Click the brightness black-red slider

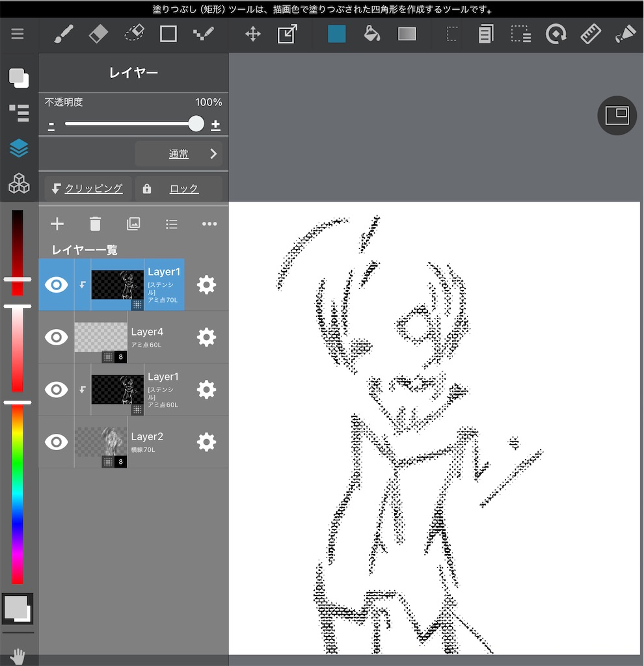18,253
